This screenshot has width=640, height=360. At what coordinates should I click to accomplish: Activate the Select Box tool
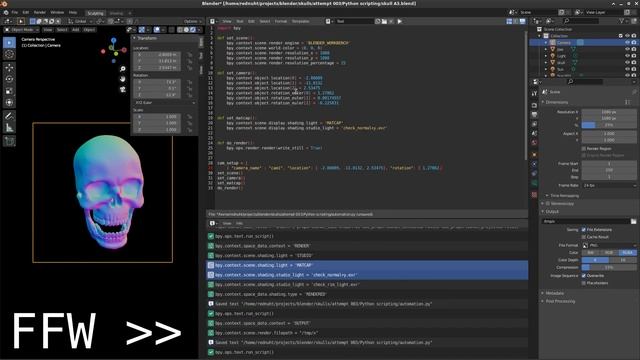coord(9,42)
